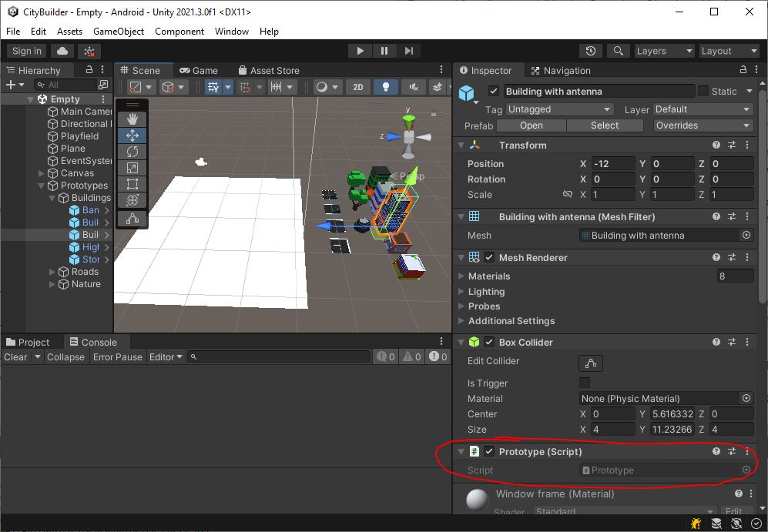Switch to the Console tab

(x=99, y=343)
